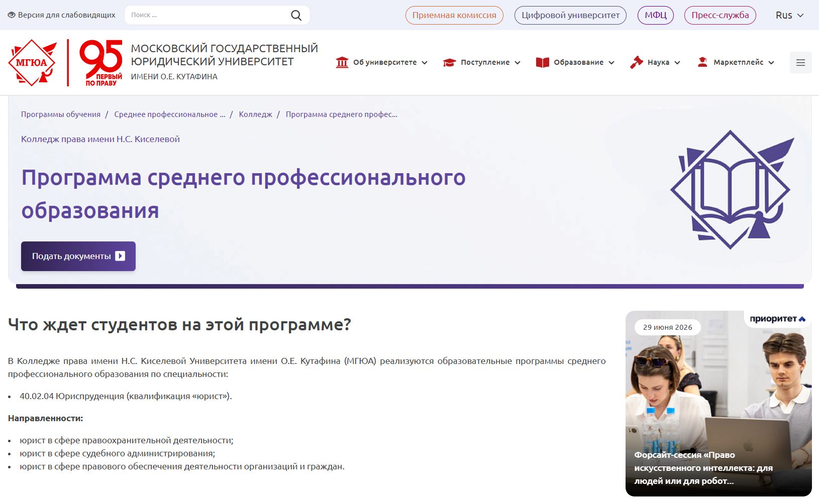Image resolution: width=819 pixels, height=504 pixels.
Task: Click the page title Программа среднего профессионального образования
Action: click(x=243, y=194)
